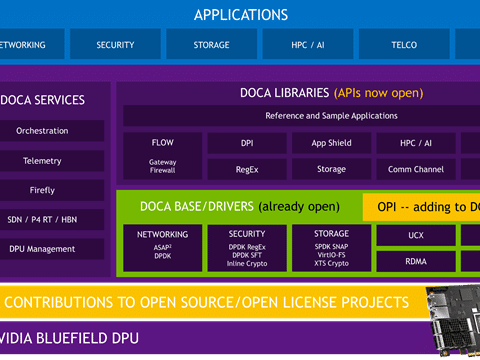The image size is (480, 360).
Task: Select the DPI library box
Action: coord(247,143)
